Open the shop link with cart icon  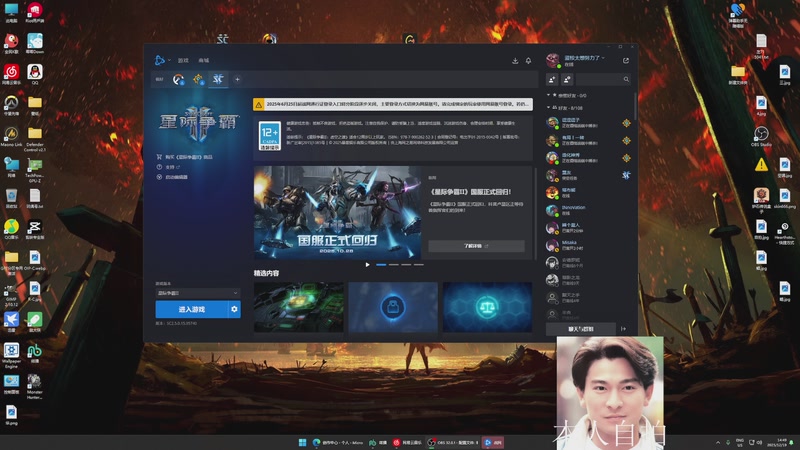(185, 157)
